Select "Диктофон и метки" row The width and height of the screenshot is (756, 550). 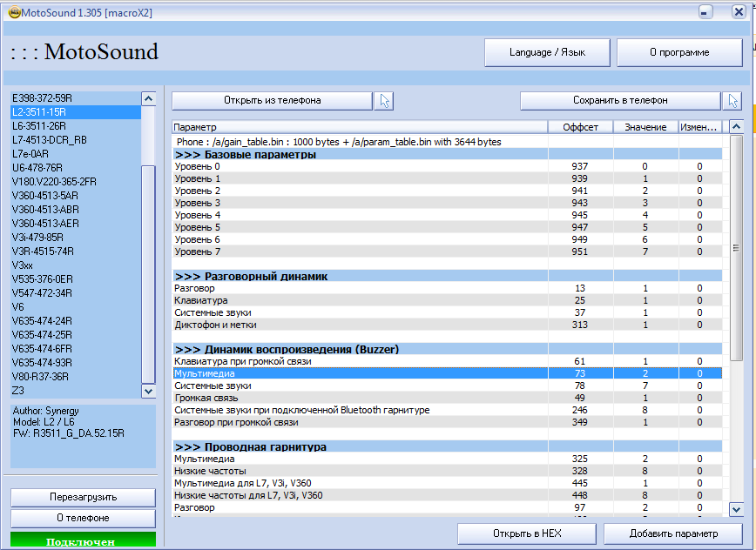(447, 325)
